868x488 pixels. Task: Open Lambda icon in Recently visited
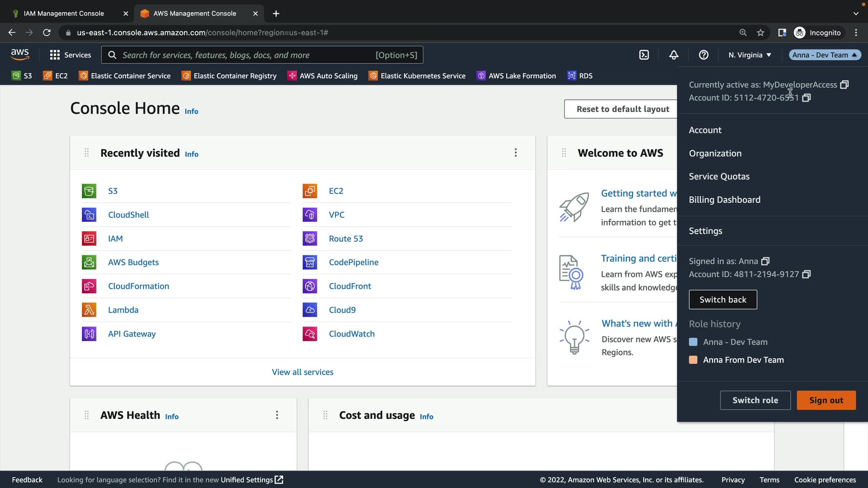(x=89, y=310)
